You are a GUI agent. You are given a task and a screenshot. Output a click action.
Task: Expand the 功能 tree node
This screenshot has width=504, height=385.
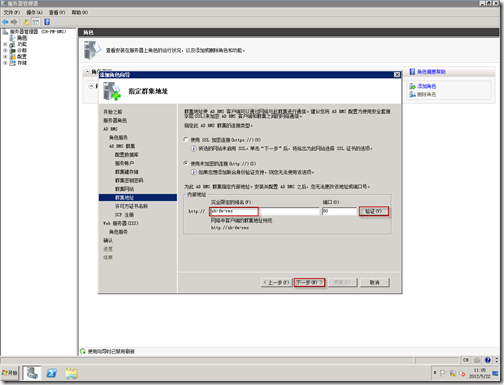click(x=5, y=44)
